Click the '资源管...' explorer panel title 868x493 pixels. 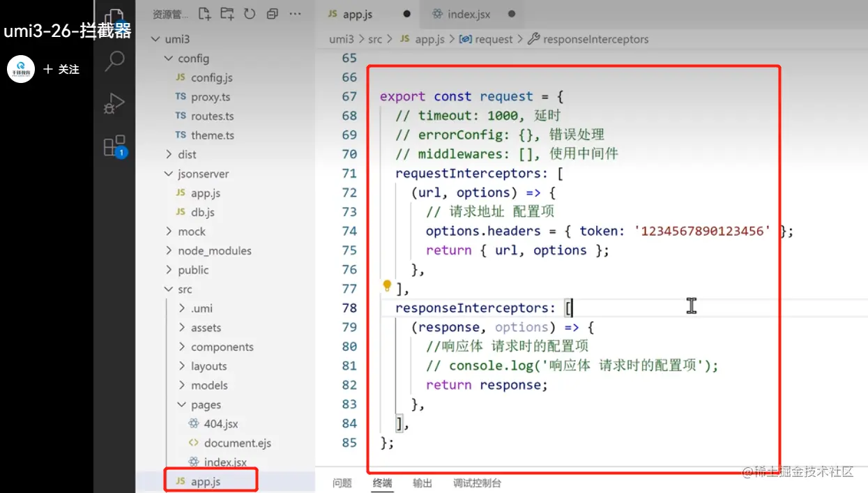[170, 13]
